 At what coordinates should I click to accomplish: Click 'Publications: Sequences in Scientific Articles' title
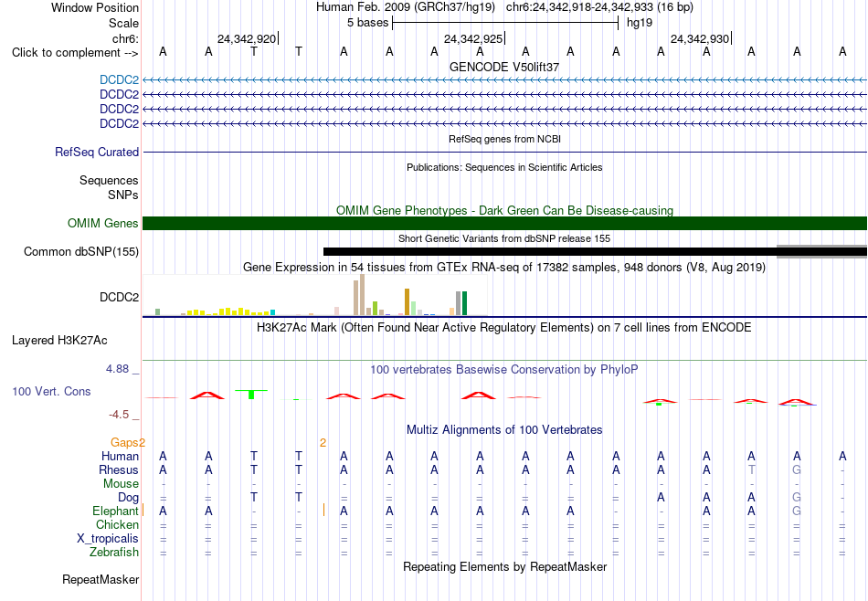pyautogui.click(x=504, y=167)
